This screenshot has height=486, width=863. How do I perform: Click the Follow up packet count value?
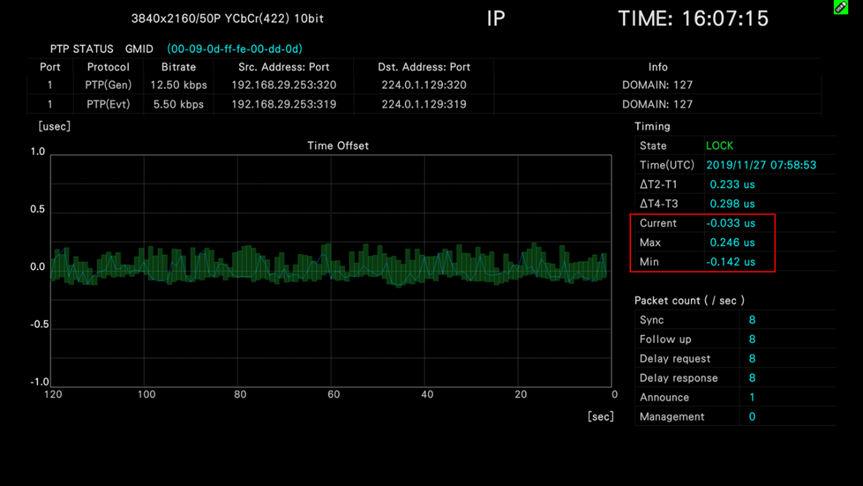click(x=752, y=339)
